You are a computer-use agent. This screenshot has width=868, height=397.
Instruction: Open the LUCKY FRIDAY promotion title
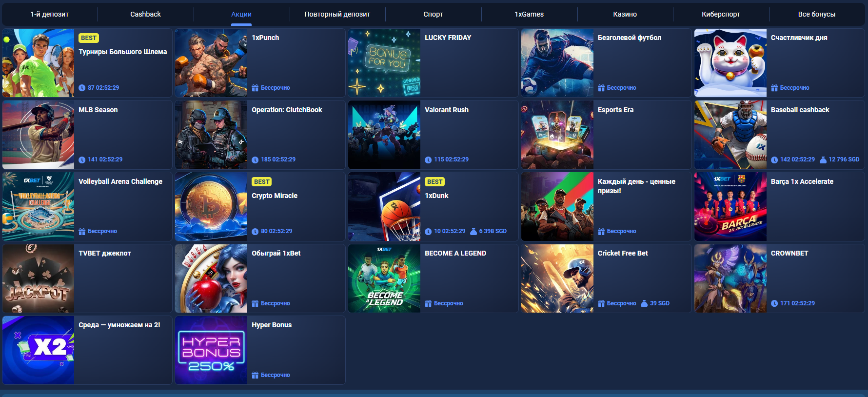(x=448, y=38)
